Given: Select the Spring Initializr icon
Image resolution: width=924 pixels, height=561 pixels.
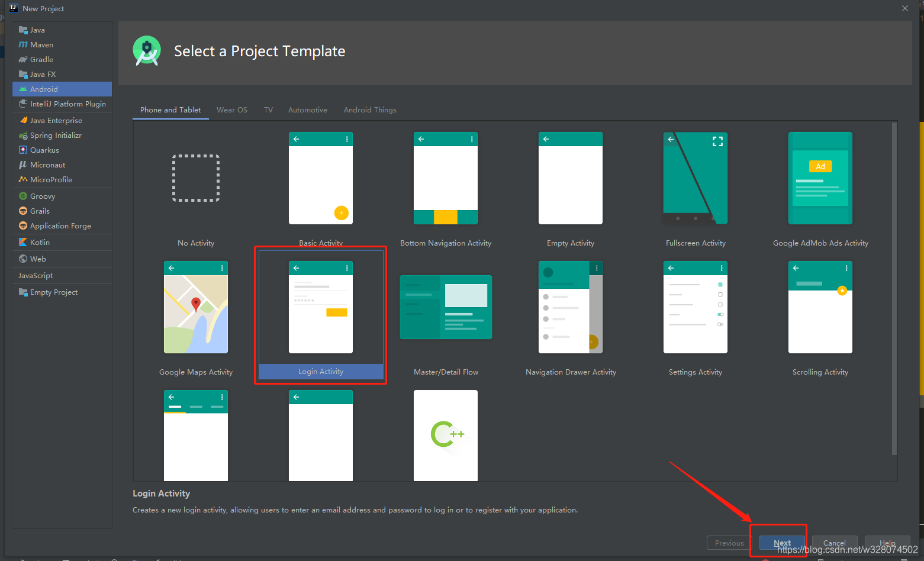Looking at the screenshot, I should [x=23, y=136].
